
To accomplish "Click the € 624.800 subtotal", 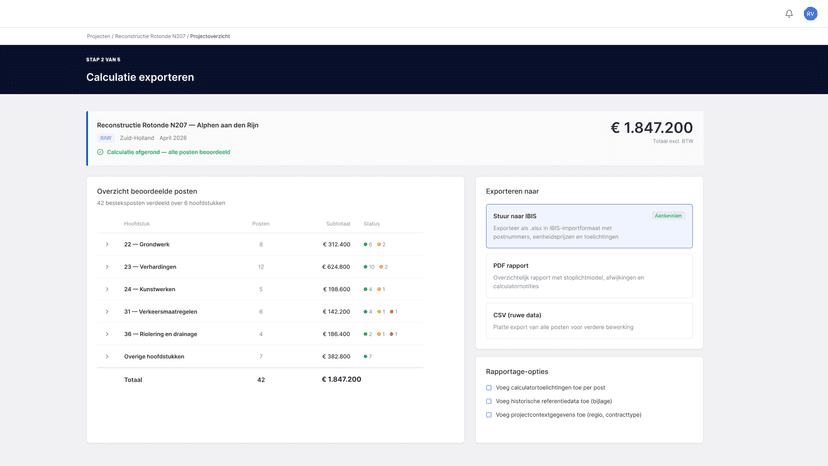I will [x=336, y=267].
